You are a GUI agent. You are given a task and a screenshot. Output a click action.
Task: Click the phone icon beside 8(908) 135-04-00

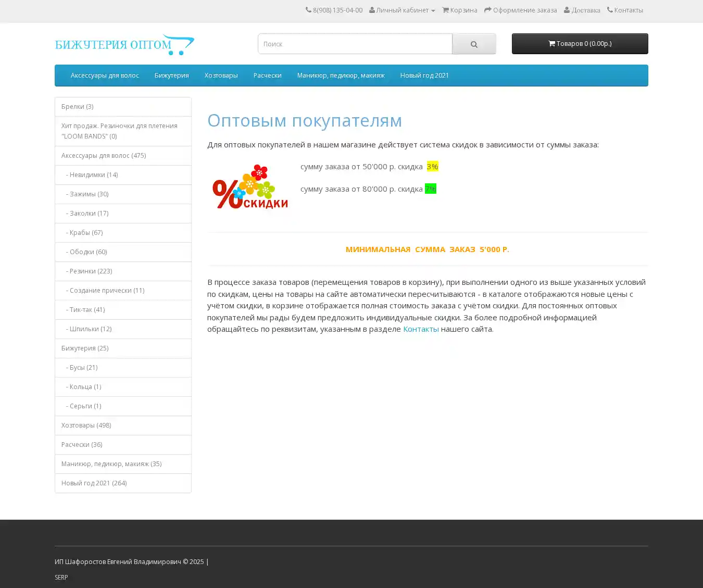(308, 10)
